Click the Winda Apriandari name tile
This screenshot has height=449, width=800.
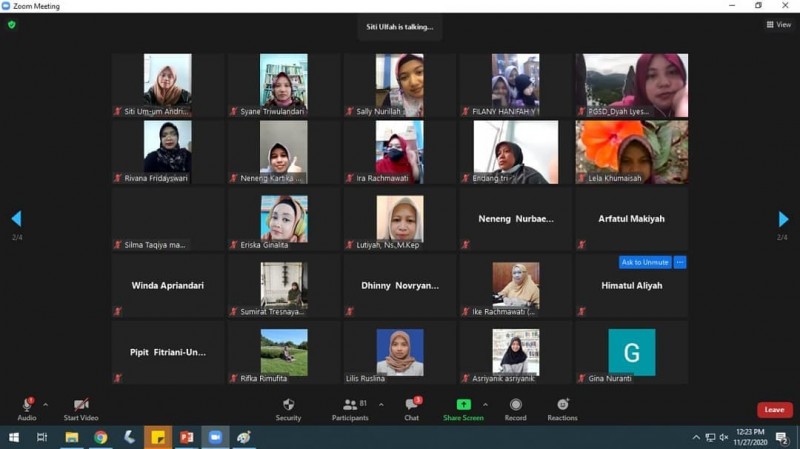click(167, 286)
